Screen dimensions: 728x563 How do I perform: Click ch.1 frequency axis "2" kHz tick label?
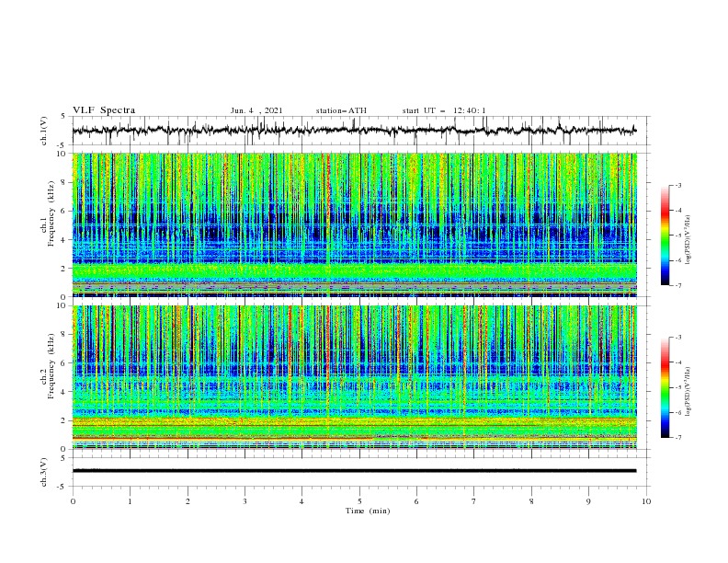coord(64,268)
